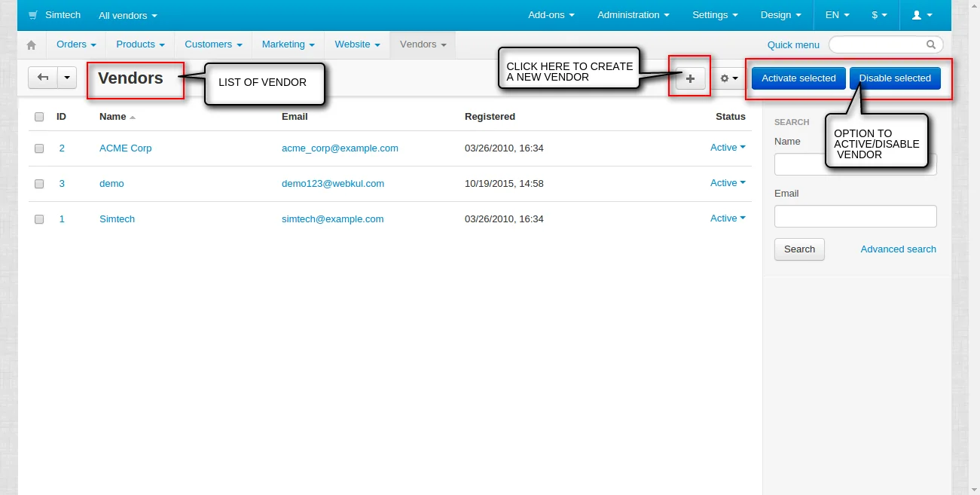Click the magnifier icon in quick search
This screenshot has width=980, height=495.
pyautogui.click(x=931, y=44)
